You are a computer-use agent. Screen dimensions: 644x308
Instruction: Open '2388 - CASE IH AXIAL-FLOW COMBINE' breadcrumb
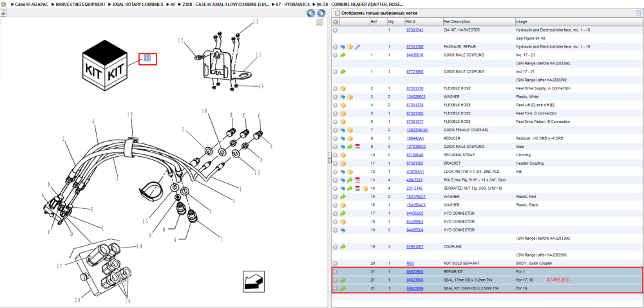(x=225, y=4)
